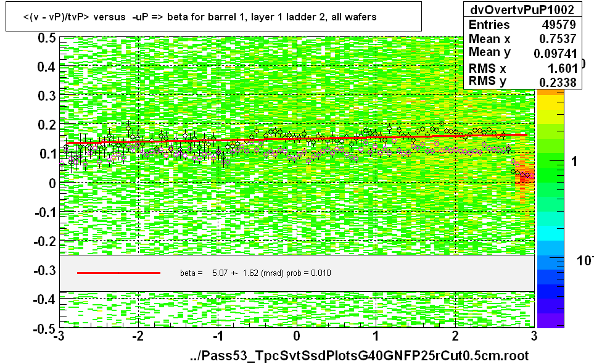The image size is (594, 364).
Task: Click the y-axis label 0.5
Action: (x=47, y=38)
